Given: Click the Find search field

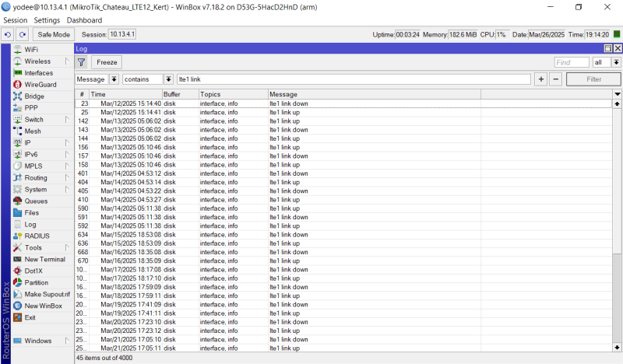Looking at the screenshot, I should [572, 62].
